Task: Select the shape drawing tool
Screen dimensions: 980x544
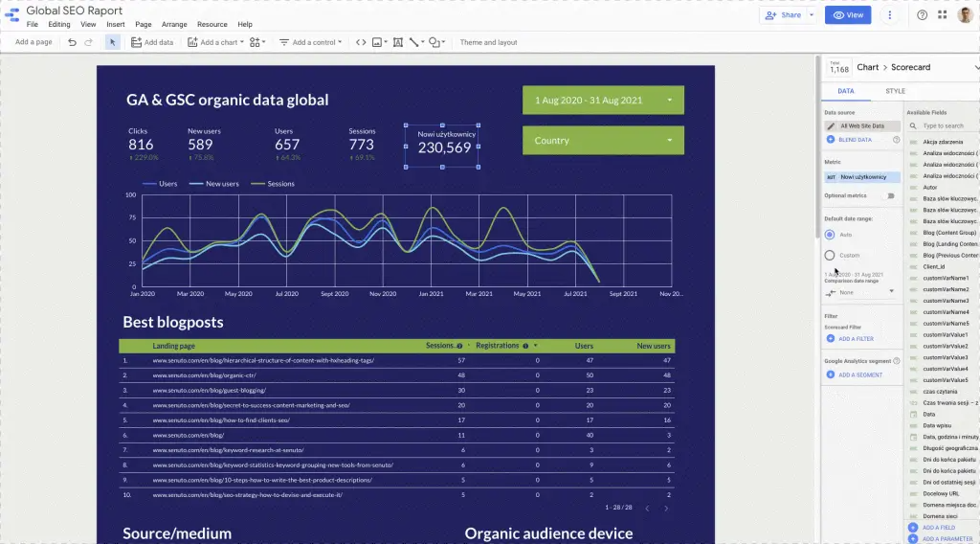Action: tap(436, 42)
